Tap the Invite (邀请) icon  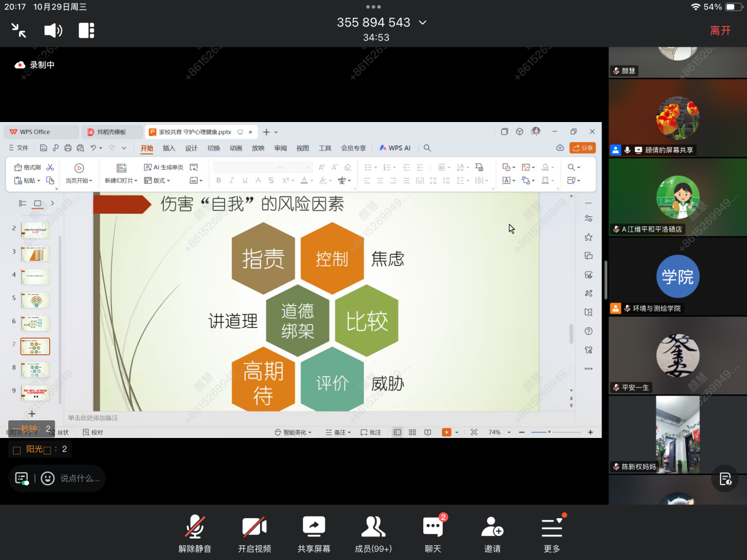pyautogui.click(x=492, y=534)
